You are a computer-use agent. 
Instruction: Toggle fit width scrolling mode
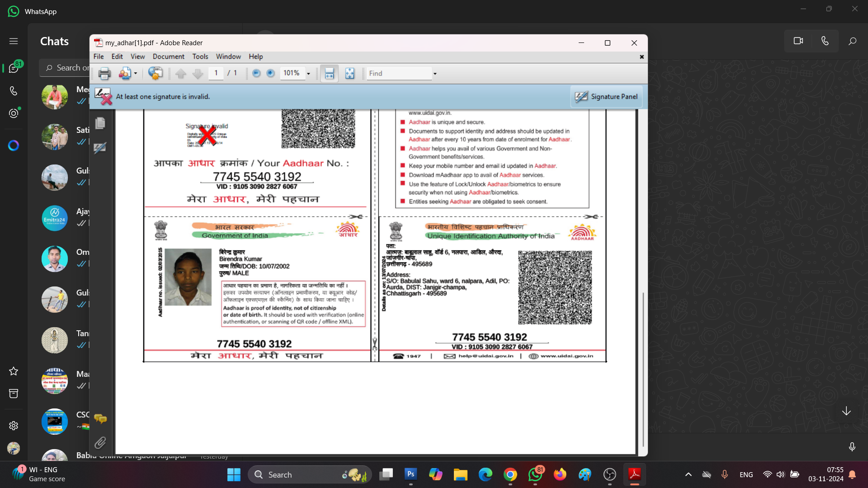click(x=329, y=74)
